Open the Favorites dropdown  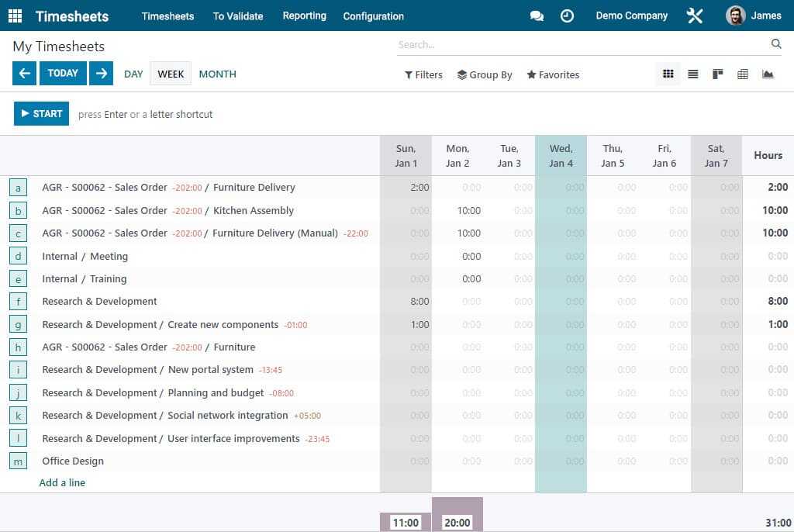[x=553, y=75]
